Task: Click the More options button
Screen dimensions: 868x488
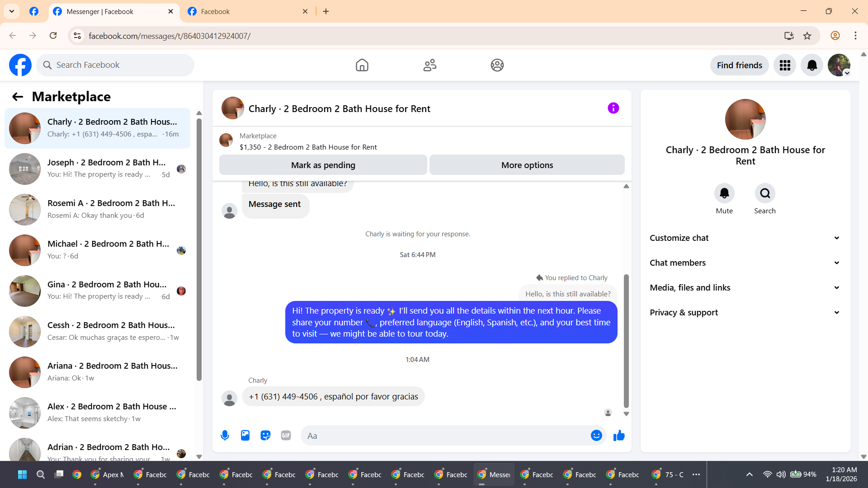Action: point(527,165)
